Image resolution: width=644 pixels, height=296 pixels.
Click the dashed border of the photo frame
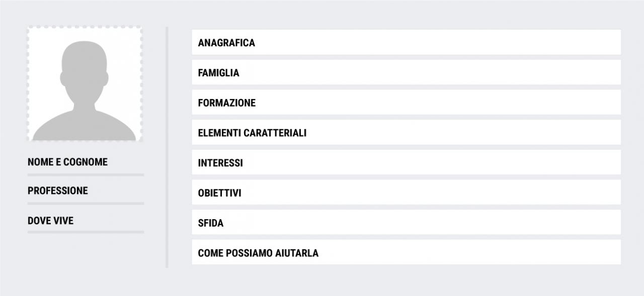click(85, 27)
